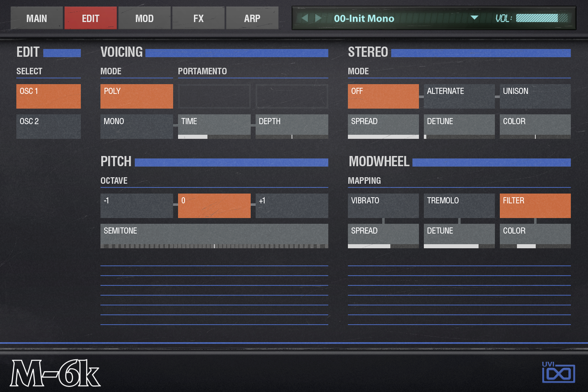Switch to the MAIN tab

tap(37, 18)
